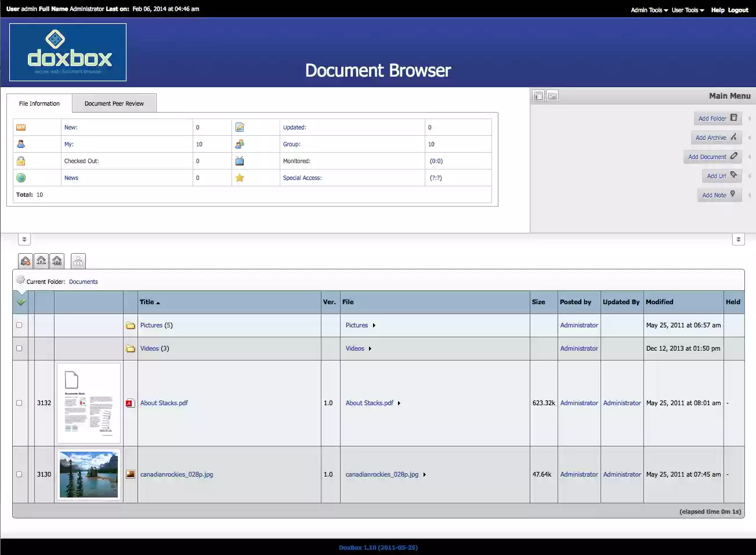
Task: Open the Admin Tools dropdown
Action: point(648,9)
